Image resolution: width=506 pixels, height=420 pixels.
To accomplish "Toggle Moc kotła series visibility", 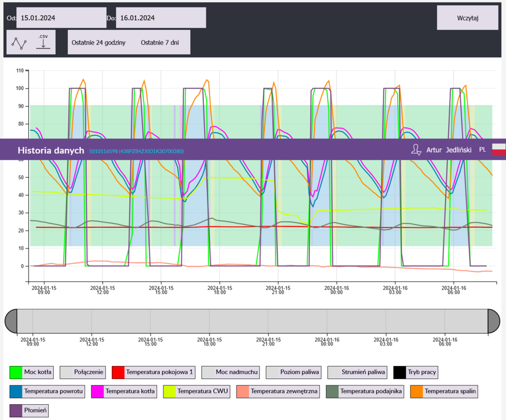I will pos(32,373).
